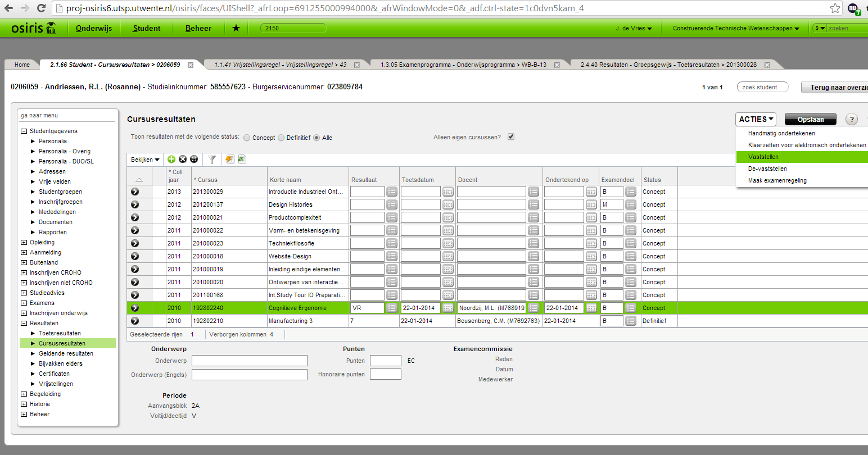Open Toetsdatum calendar for Cognitieve Ergonomie
Screen dimensions: 868x455
pos(448,308)
